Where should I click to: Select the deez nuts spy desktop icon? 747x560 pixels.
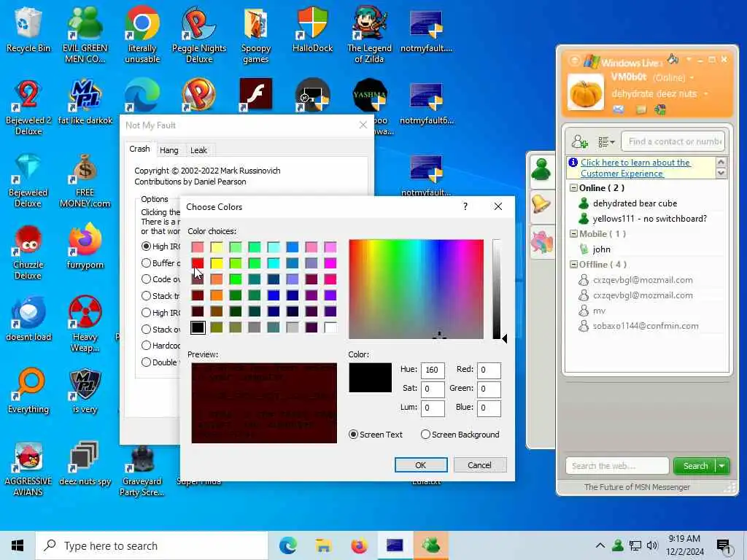85,463
